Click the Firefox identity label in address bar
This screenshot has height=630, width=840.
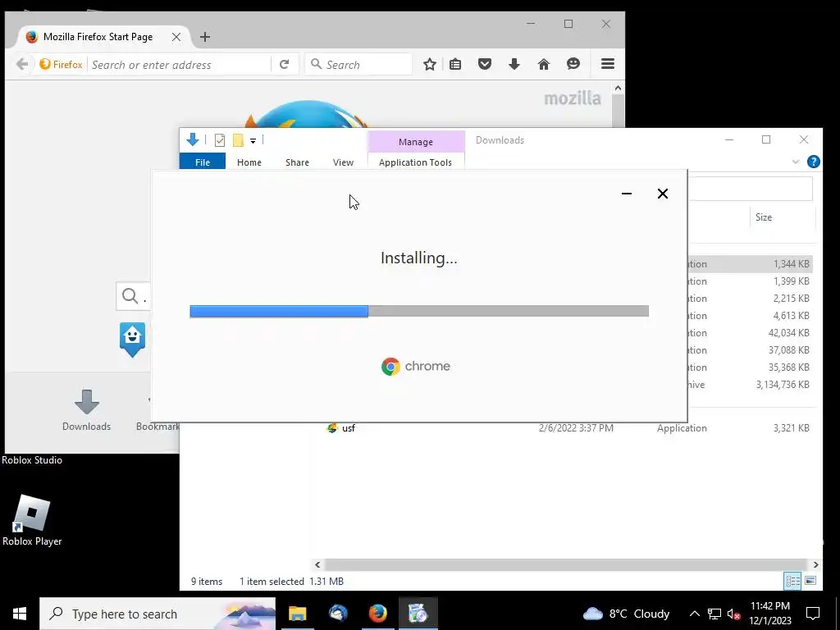point(61,65)
